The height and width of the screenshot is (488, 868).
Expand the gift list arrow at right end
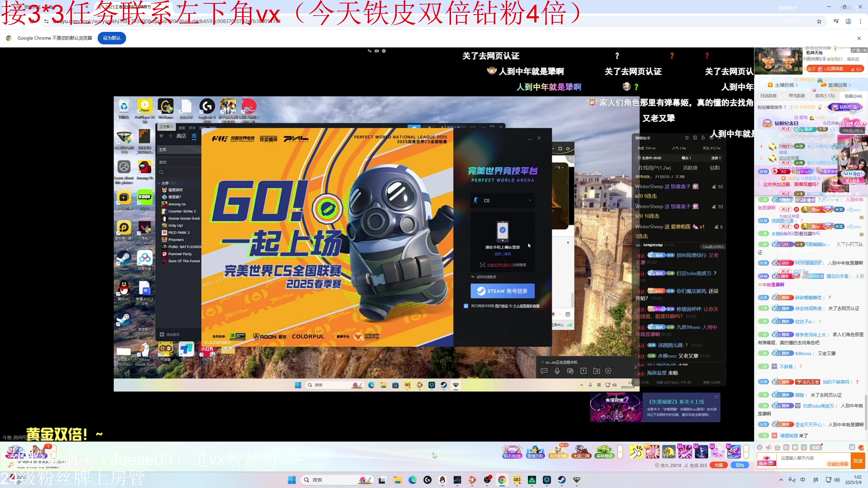click(x=746, y=452)
